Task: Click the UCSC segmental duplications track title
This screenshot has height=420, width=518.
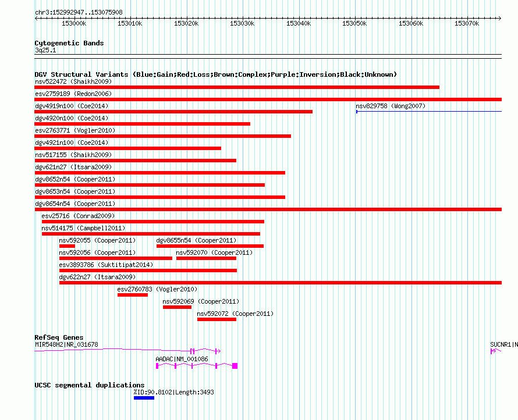Action: (x=90, y=385)
